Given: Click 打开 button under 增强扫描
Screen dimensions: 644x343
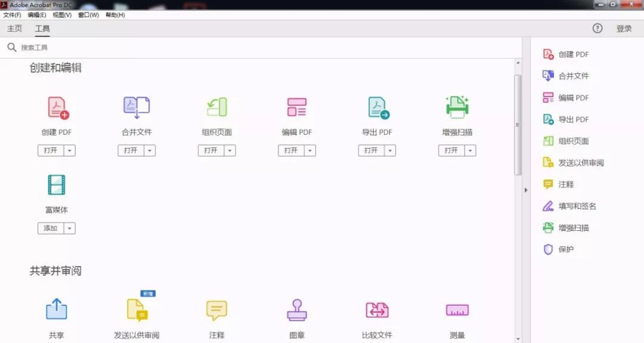Looking at the screenshot, I should pyautogui.click(x=451, y=150).
